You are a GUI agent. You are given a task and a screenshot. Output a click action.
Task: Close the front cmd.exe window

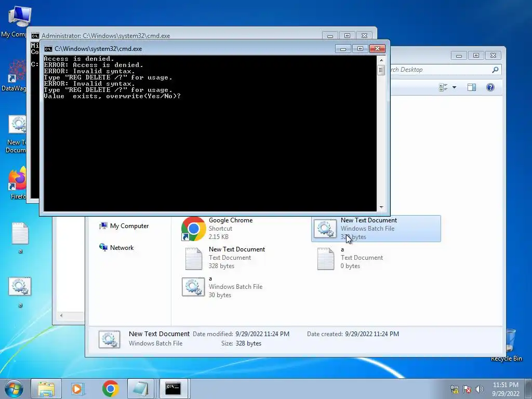click(377, 49)
